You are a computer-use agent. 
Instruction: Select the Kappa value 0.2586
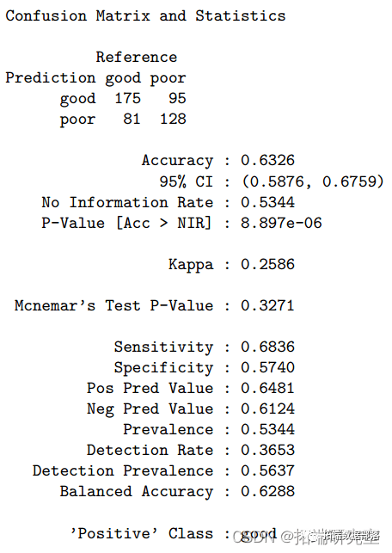click(267, 264)
